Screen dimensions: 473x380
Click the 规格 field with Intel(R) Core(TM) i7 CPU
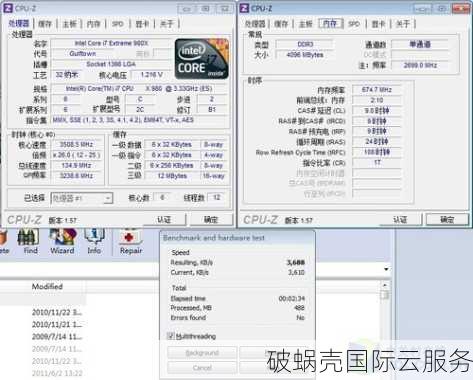click(139, 89)
